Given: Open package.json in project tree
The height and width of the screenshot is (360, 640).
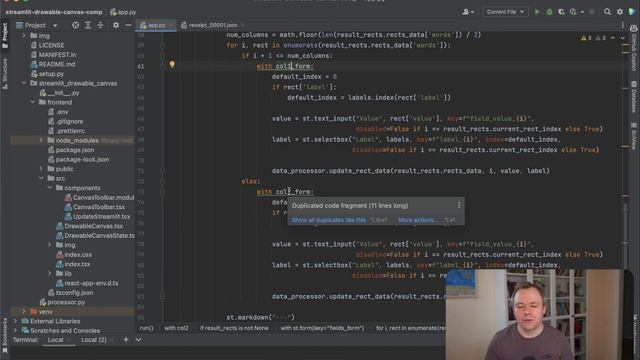Looking at the screenshot, I should click(75, 150).
